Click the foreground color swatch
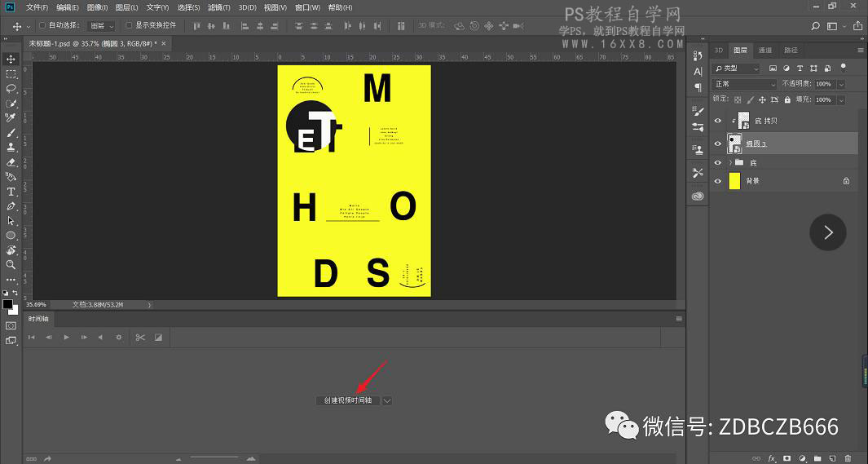Screen dimensions: 868x464 click(x=7, y=304)
